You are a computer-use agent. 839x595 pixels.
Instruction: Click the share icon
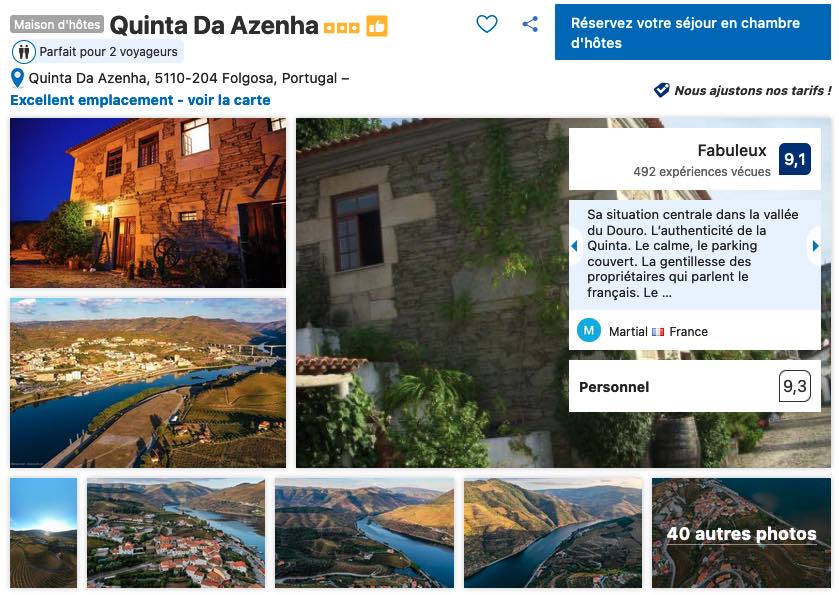(x=528, y=24)
